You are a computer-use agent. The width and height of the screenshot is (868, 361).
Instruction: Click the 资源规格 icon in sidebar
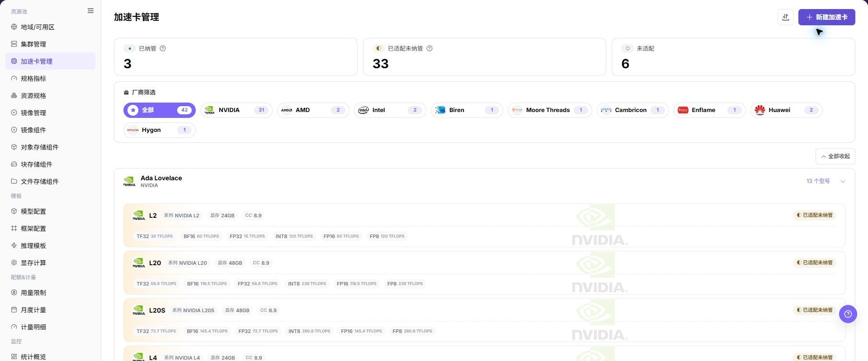(14, 96)
